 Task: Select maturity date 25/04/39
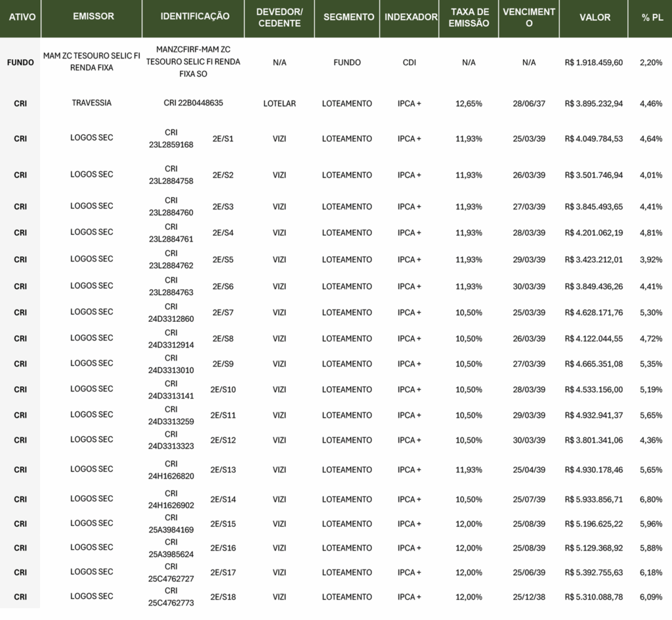tap(529, 470)
